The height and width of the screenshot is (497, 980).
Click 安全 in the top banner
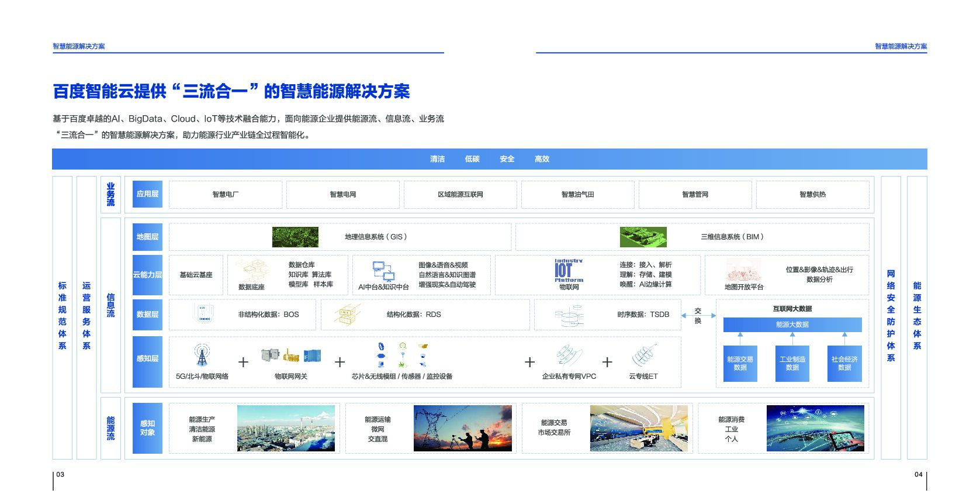tap(507, 159)
